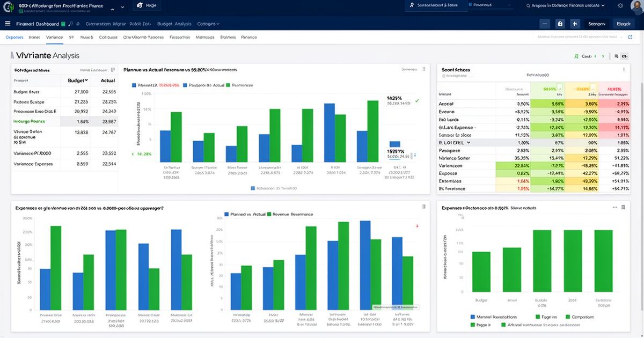Click the column icon in Budget table header
644x338 pixels.
(x=113, y=70)
